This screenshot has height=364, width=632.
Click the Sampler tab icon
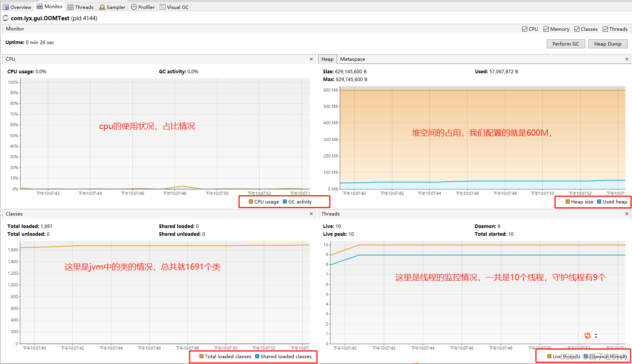point(102,7)
